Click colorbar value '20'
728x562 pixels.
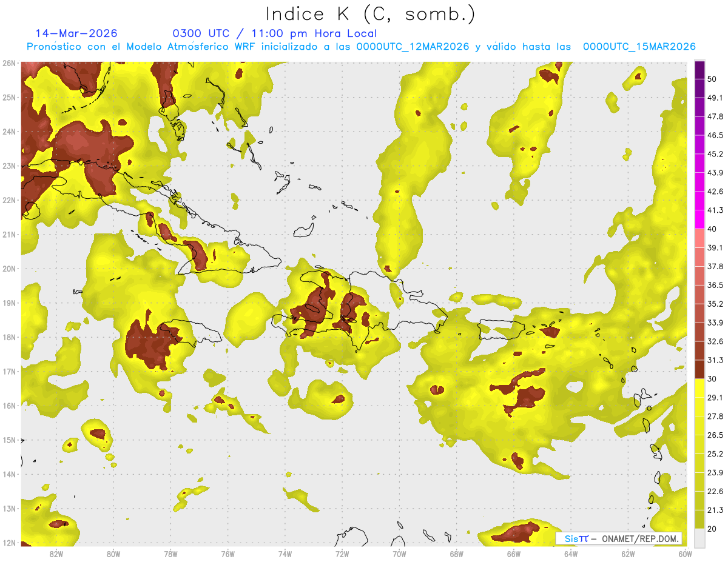point(713,529)
